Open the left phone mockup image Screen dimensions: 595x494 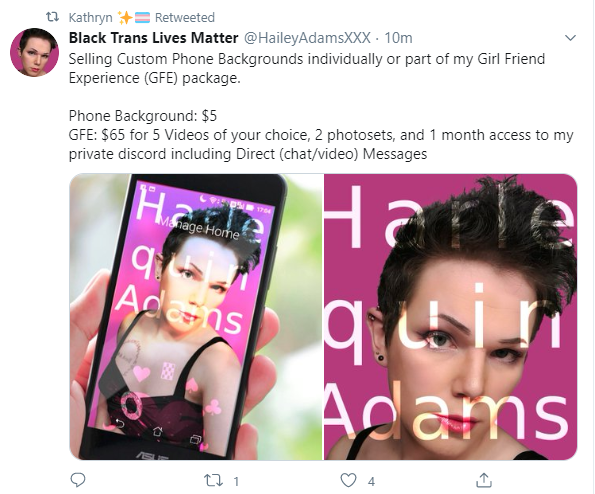pos(196,317)
